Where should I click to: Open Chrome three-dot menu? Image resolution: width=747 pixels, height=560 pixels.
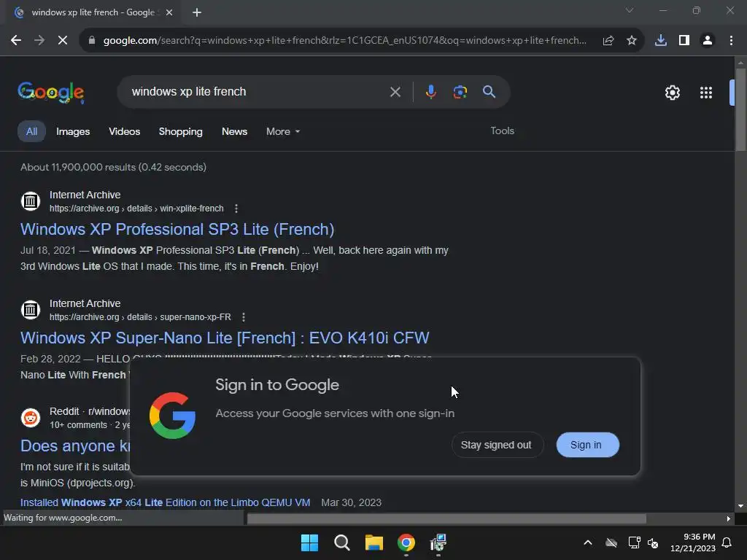tap(731, 41)
